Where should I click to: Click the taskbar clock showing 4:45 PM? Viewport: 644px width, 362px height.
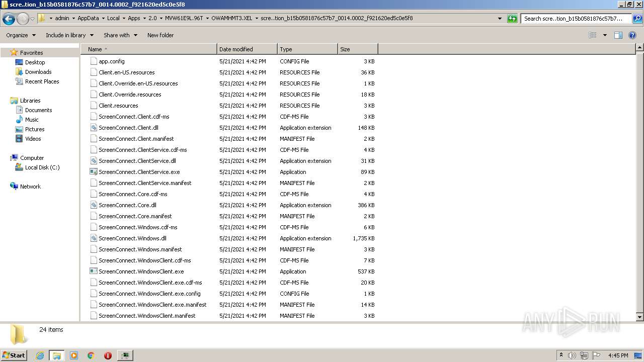[x=618, y=355]
